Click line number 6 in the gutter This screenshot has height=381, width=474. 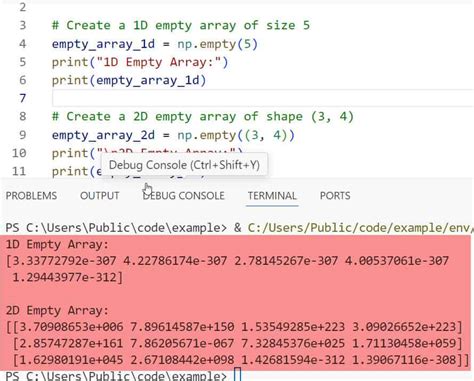[22, 80]
